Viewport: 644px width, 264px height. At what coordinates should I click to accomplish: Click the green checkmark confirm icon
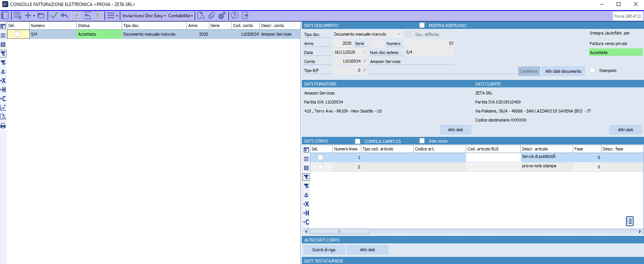coord(54,15)
